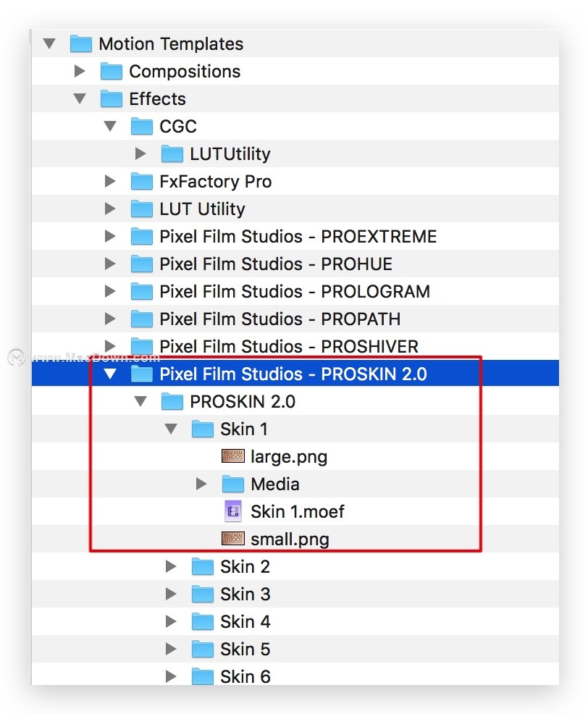Click the large.png file thumbnail icon
This screenshot has height=714, width=588.
pyautogui.click(x=232, y=456)
